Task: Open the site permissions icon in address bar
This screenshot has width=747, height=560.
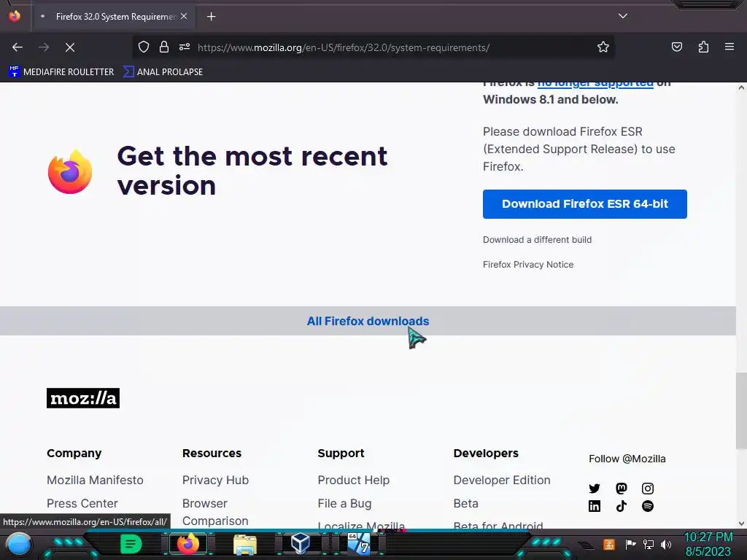Action: [x=185, y=47]
